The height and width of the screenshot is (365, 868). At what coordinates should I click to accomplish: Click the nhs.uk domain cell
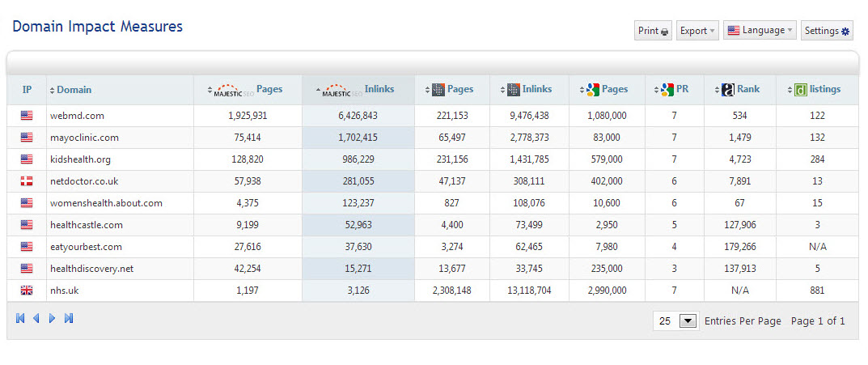coord(120,291)
